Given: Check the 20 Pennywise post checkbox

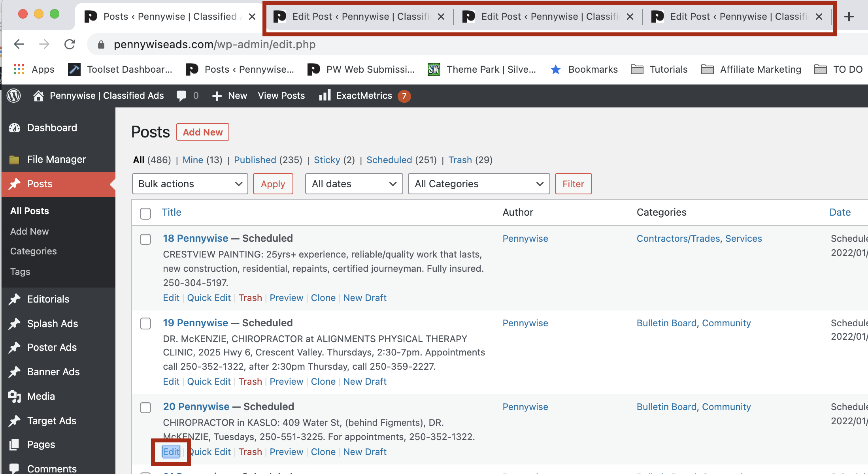Looking at the screenshot, I should tap(145, 407).
